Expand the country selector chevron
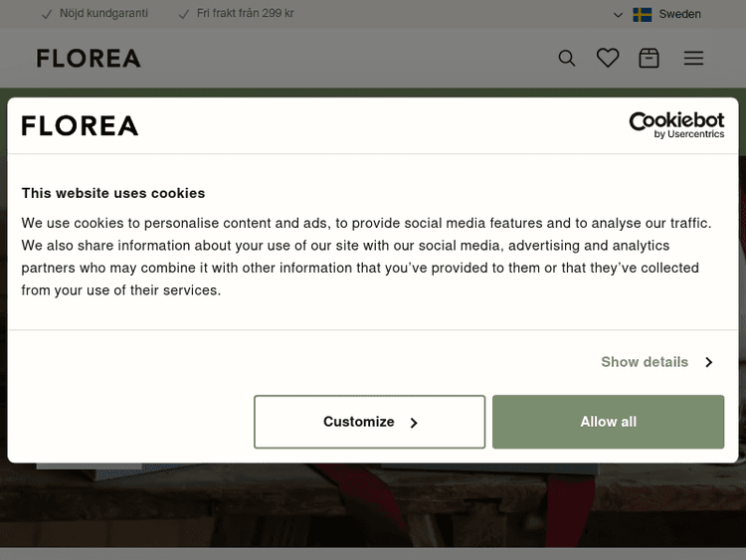Viewport: 746px width, 560px height. (618, 15)
